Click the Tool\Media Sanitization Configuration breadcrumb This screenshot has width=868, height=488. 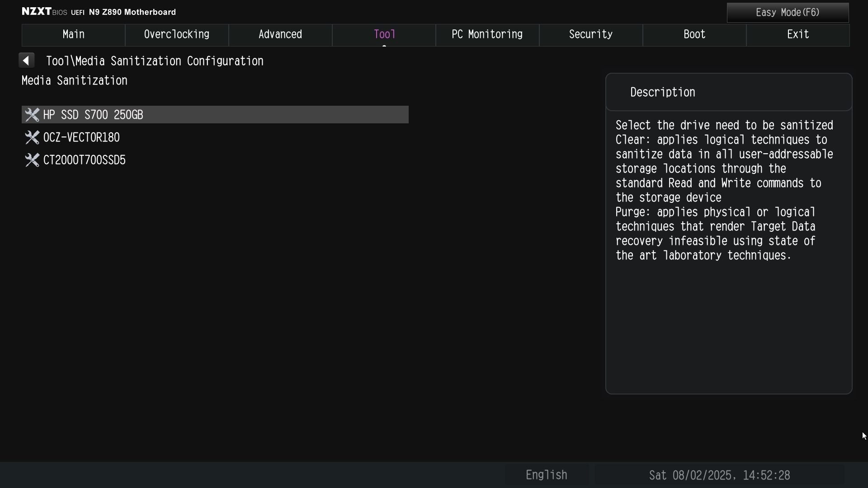click(155, 61)
